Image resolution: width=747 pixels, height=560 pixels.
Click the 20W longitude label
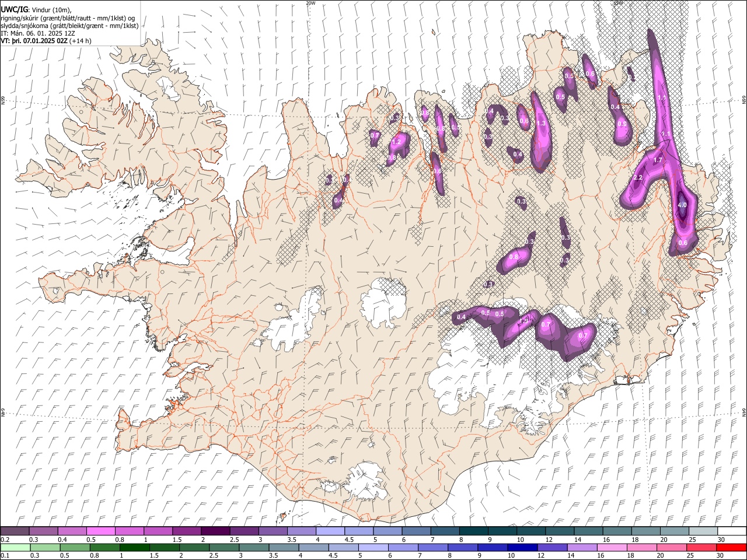click(310, 3)
